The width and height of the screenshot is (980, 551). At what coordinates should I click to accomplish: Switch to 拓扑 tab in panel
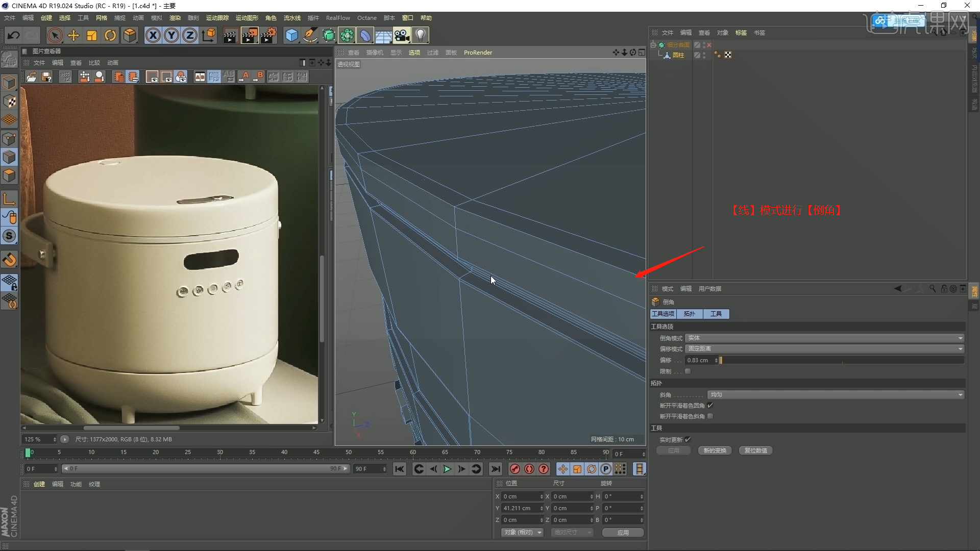pos(690,314)
